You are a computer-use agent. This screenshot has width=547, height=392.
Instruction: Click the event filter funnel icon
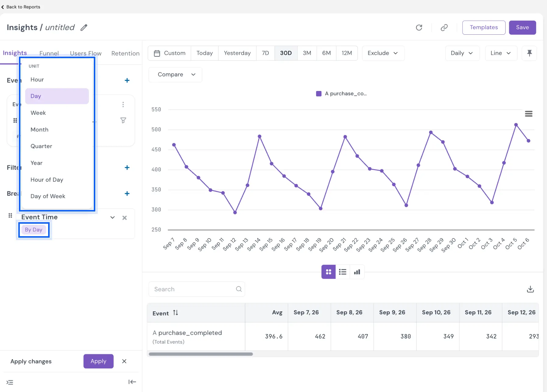click(123, 121)
